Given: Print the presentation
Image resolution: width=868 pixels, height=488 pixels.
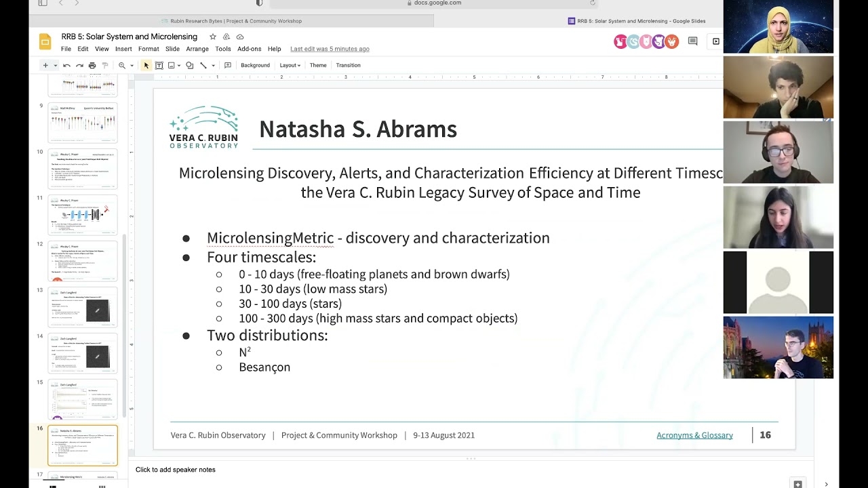Looking at the screenshot, I should (92, 65).
